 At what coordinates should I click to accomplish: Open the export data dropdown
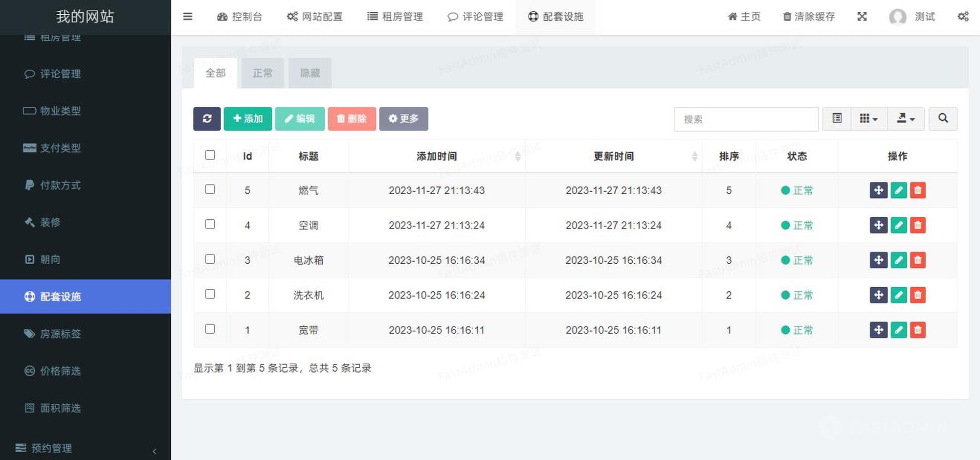905,119
